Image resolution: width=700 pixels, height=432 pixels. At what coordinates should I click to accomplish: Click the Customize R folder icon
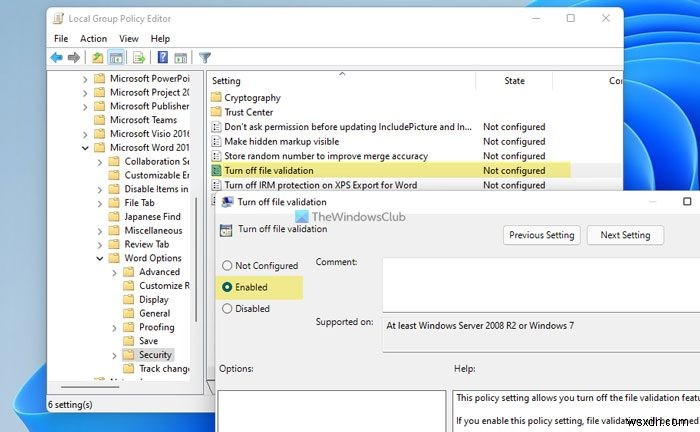click(129, 286)
